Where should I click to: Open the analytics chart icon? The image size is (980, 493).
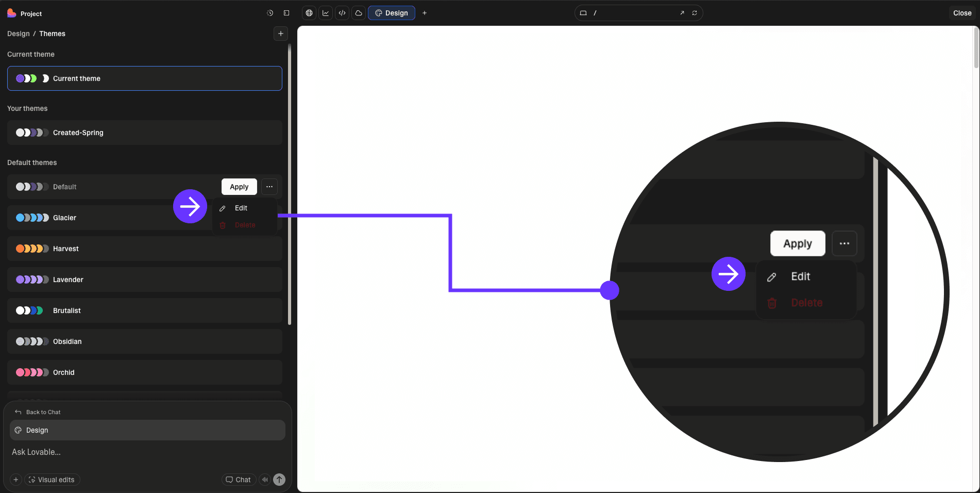326,13
